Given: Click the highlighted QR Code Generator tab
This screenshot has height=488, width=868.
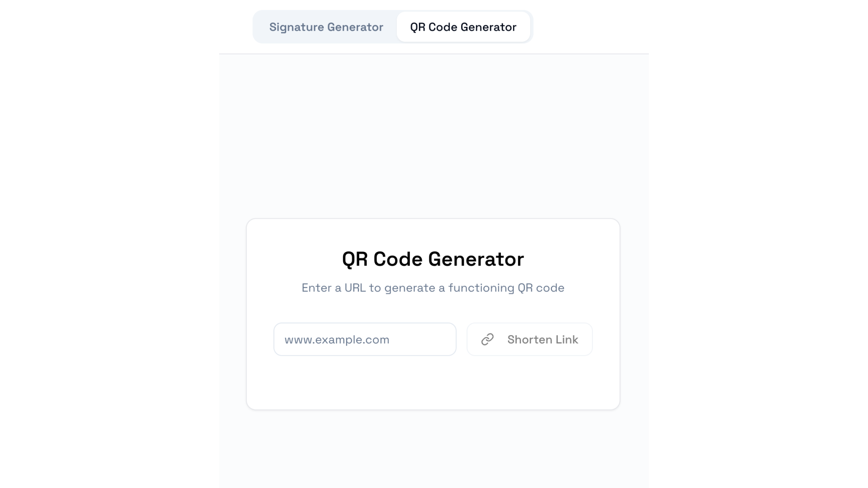Looking at the screenshot, I should [463, 27].
